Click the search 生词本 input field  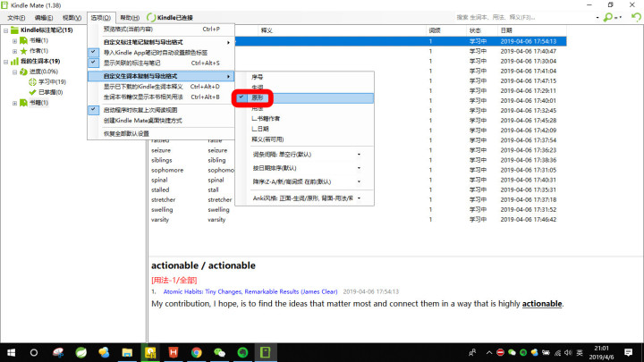[523, 17]
